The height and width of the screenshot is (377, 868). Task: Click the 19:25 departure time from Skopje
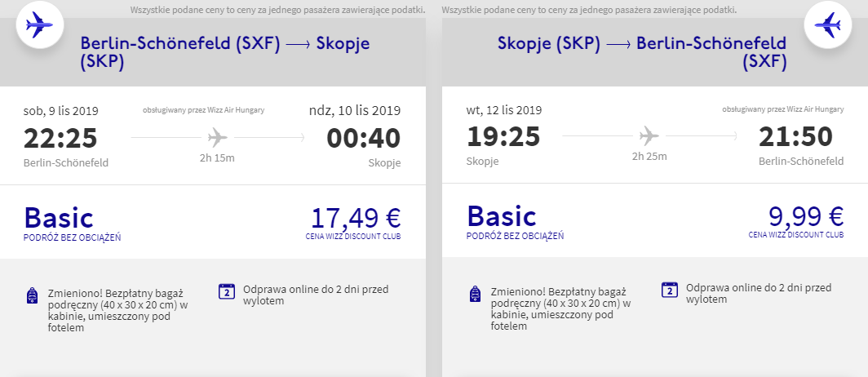(503, 136)
